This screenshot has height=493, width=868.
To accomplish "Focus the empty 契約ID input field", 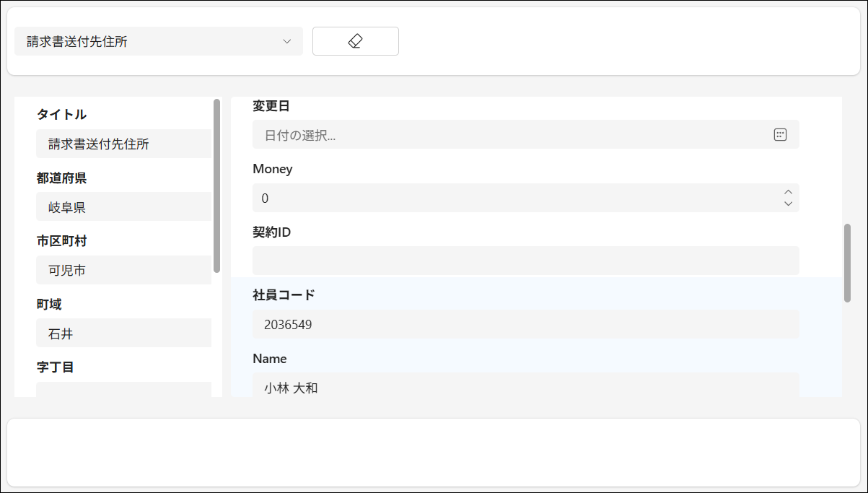I will pyautogui.click(x=525, y=261).
